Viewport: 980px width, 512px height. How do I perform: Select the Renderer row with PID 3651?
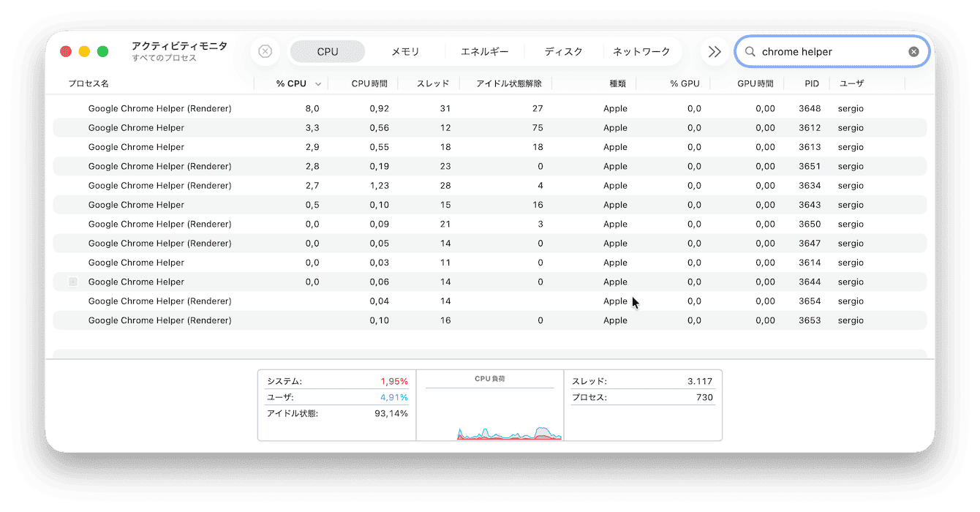tap(490, 166)
